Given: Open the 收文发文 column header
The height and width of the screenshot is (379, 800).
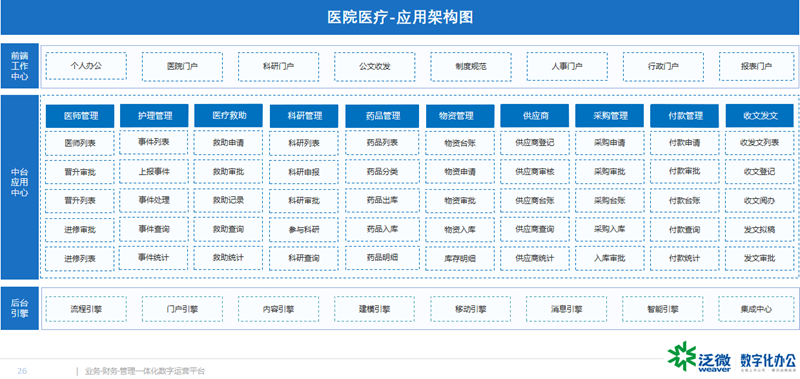Looking at the screenshot, I should coord(760,116).
